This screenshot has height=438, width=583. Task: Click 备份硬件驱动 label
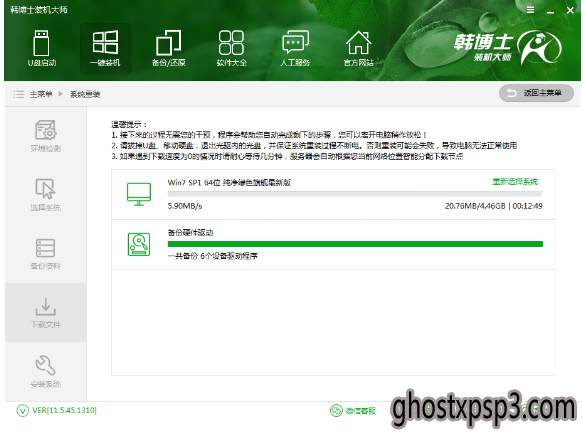point(190,233)
